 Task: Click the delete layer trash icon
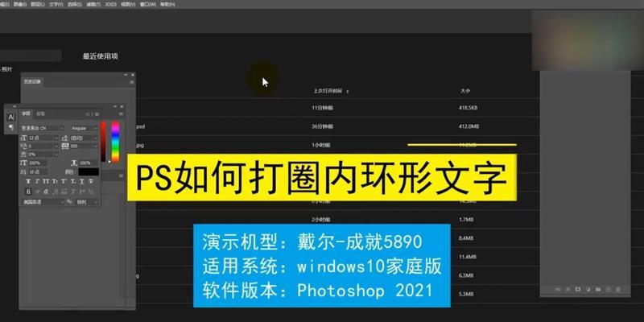tap(618, 289)
